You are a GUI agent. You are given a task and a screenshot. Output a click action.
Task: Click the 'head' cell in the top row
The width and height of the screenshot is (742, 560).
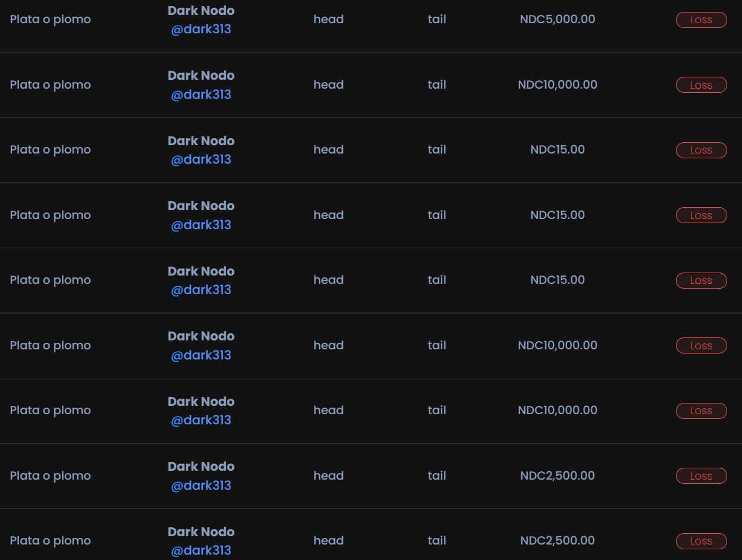[x=328, y=19]
